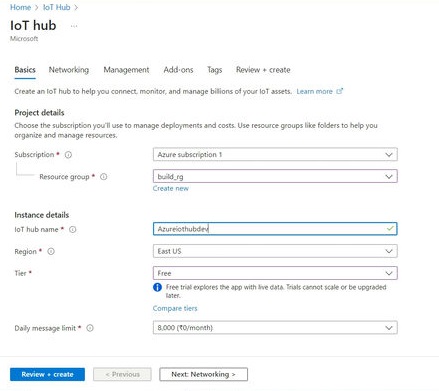Click the green checkmark in IoT hub name field
Image resolution: width=439 pixels, height=391 pixels.
click(390, 229)
